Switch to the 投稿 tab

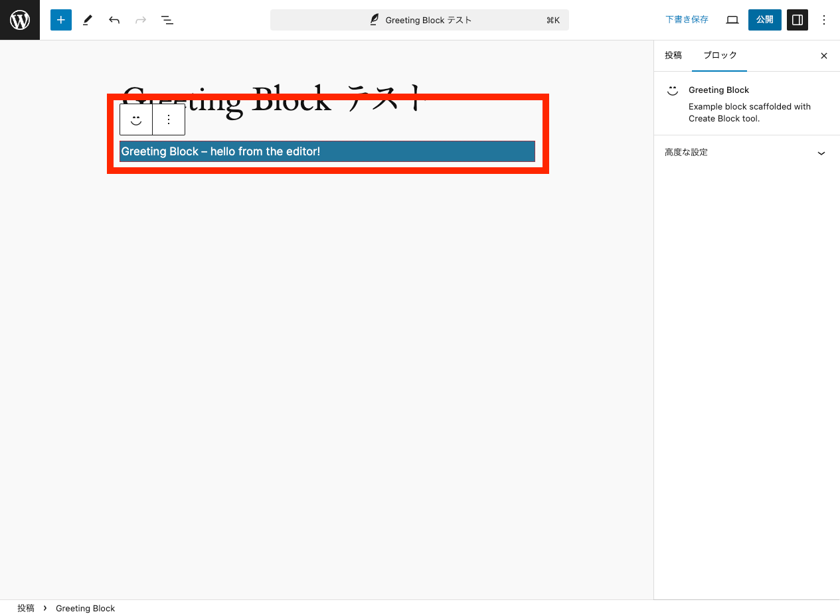pos(673,56)
